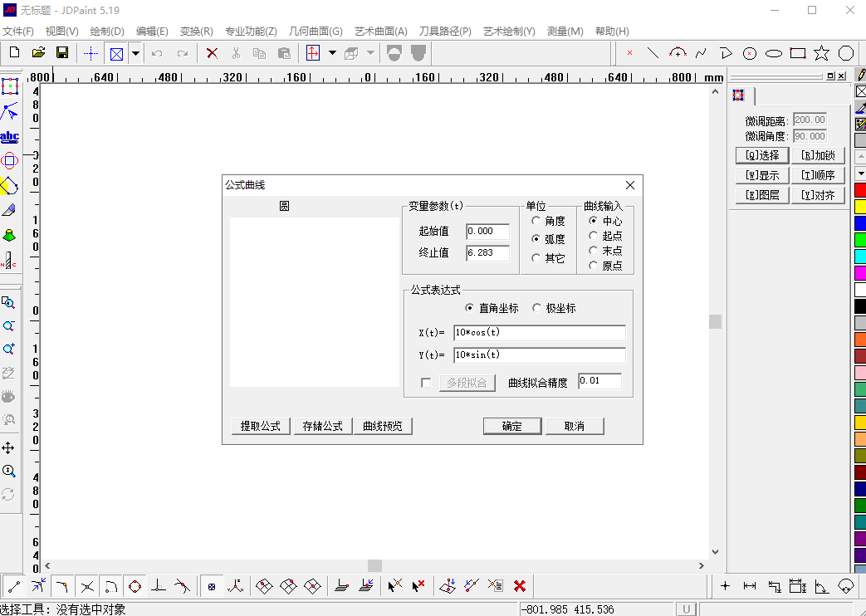
Task: Select the circle drawing tool
Action: [750, 53]
